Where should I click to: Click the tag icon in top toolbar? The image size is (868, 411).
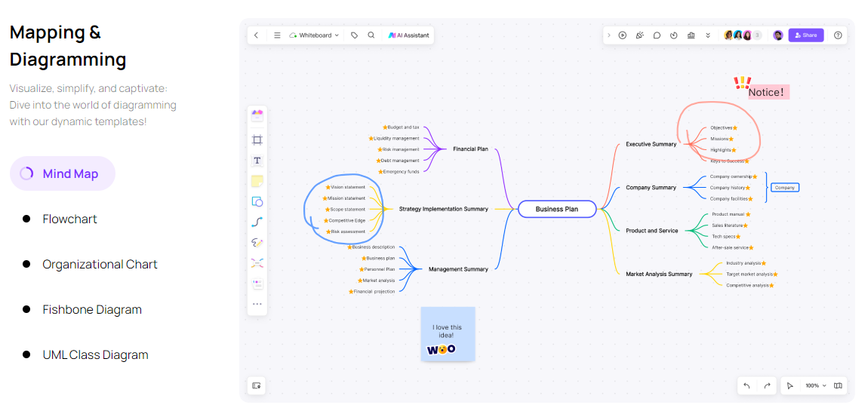[x=354, y=35]
